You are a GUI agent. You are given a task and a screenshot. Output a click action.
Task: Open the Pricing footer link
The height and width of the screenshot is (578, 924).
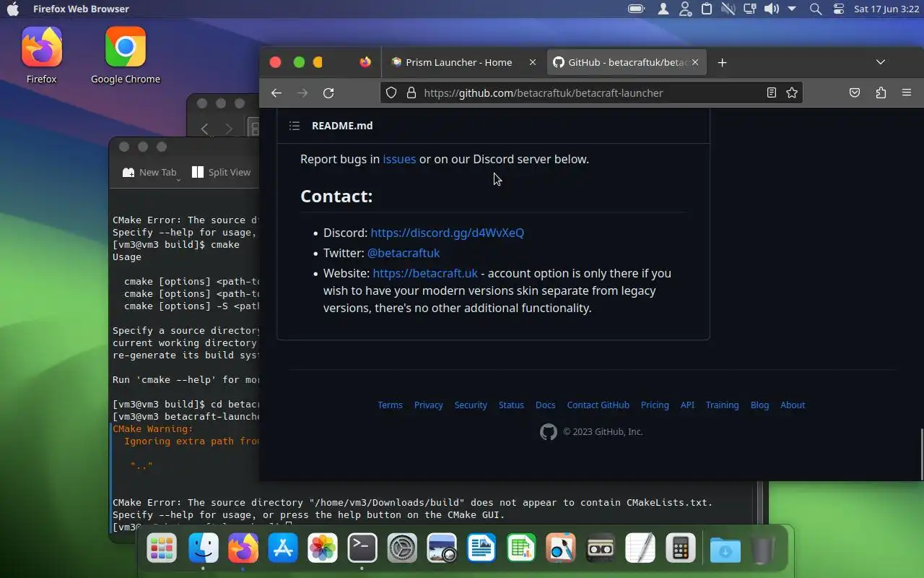[655, 405]
